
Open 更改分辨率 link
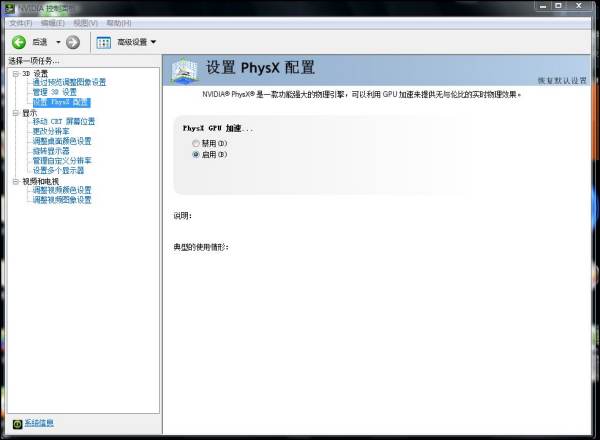click(51, 131)
